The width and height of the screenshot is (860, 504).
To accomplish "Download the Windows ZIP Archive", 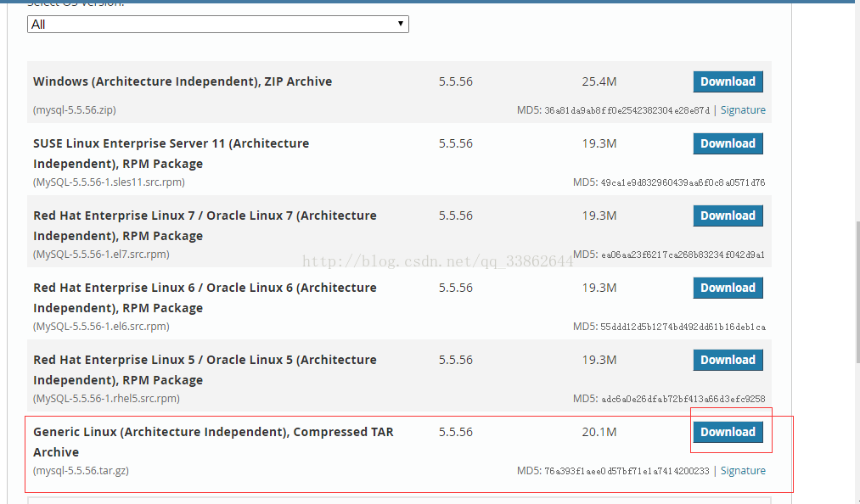I will pos(728,81).
